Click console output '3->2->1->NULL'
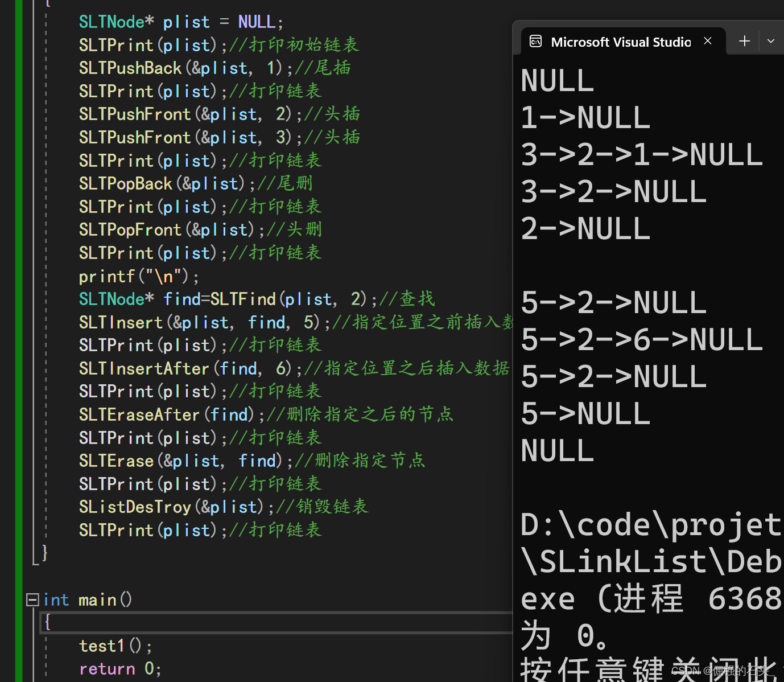 pos(642,155)
